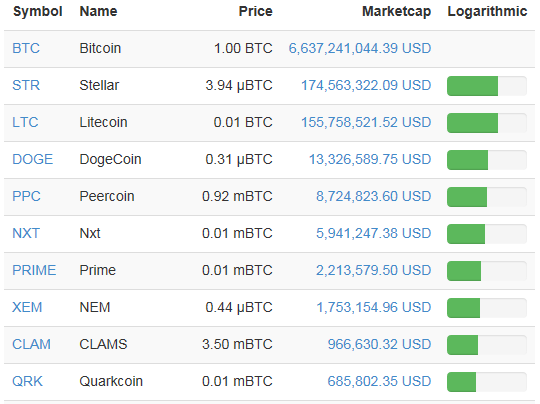Click the NXT symbol link
Screen dimensions: 540x404
tap(26, 233)
